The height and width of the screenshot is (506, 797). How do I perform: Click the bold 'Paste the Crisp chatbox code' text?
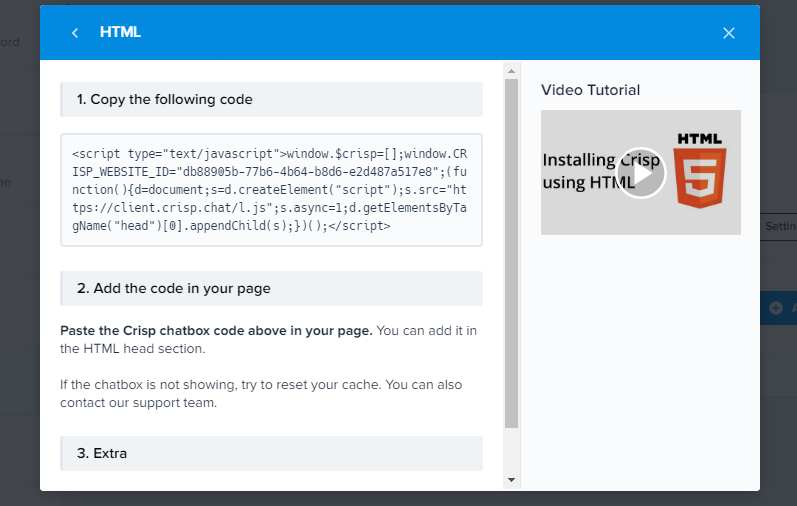[x=216, y=331]
